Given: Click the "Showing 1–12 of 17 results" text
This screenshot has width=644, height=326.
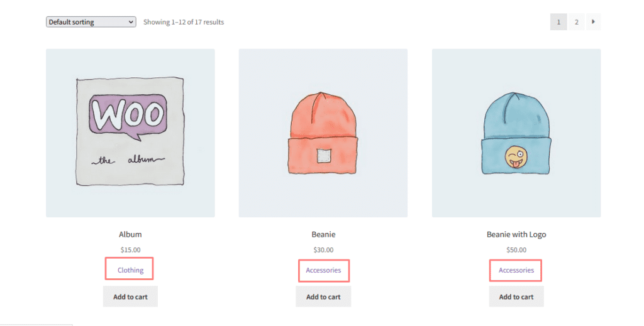Looking at the screenshot, I should tap(184, 22).
